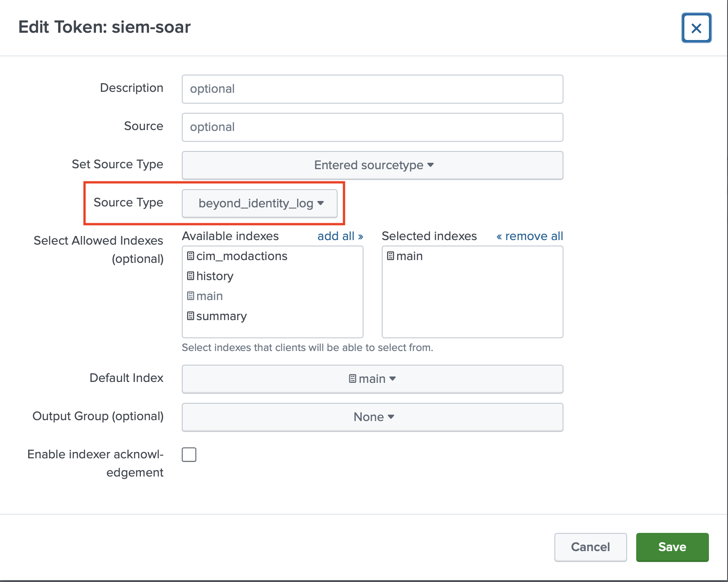
Task: Click the greyed main index icon in Available indexes
Action: [190, 296]
